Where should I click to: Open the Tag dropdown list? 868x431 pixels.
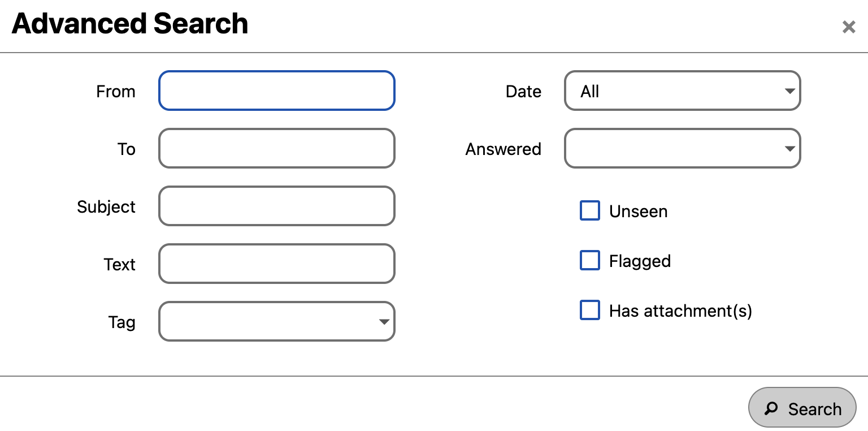[277, 321]
